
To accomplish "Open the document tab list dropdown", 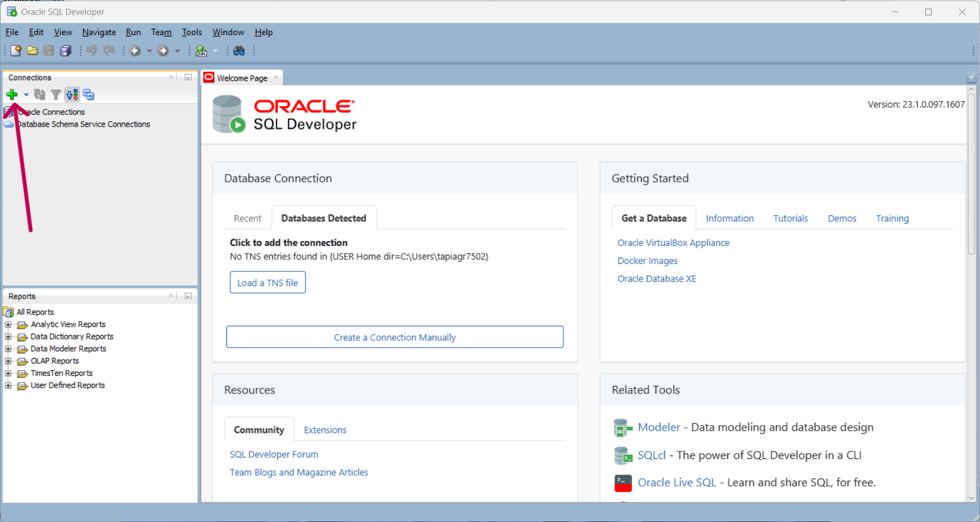I will coord(971,78).
